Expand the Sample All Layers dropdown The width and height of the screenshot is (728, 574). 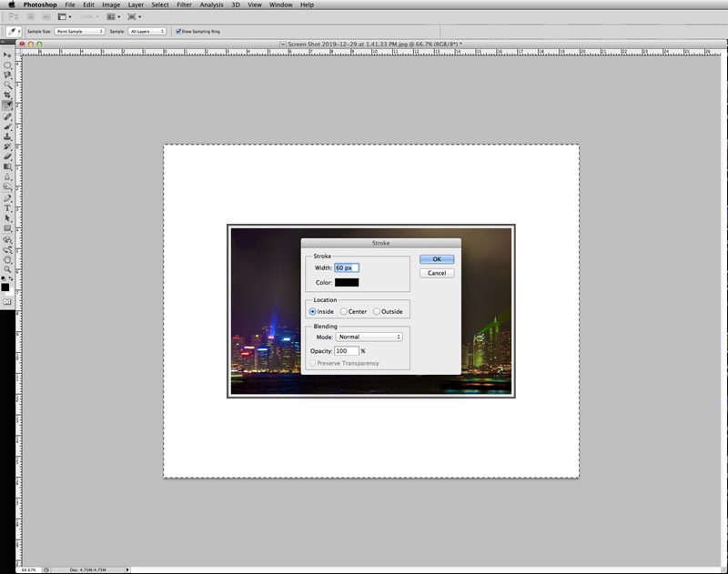147,31
